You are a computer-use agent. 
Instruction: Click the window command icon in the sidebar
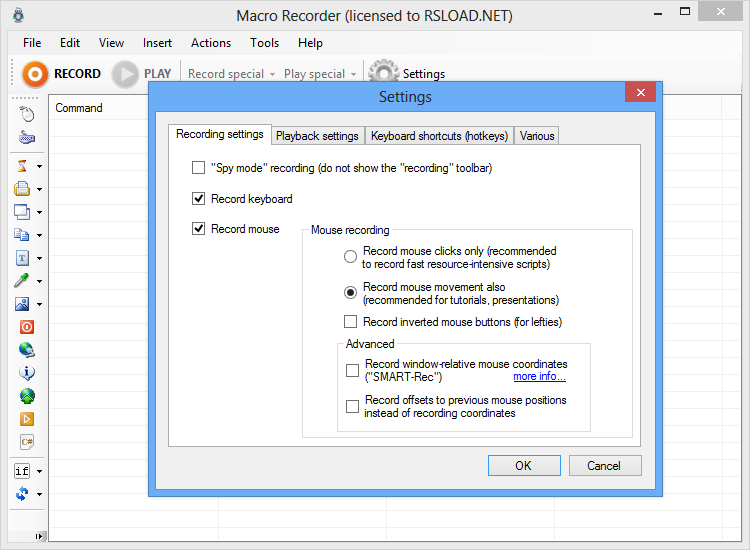point(22,212)
